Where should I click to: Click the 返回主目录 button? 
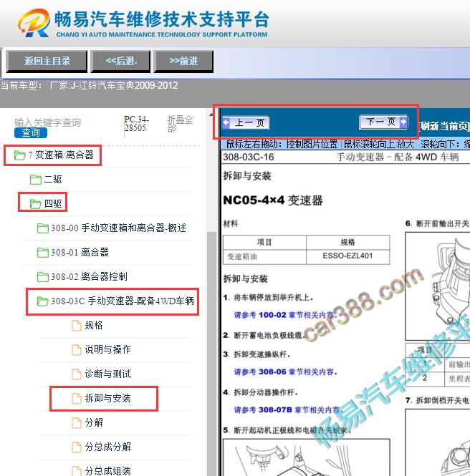(x=47, y=62)
